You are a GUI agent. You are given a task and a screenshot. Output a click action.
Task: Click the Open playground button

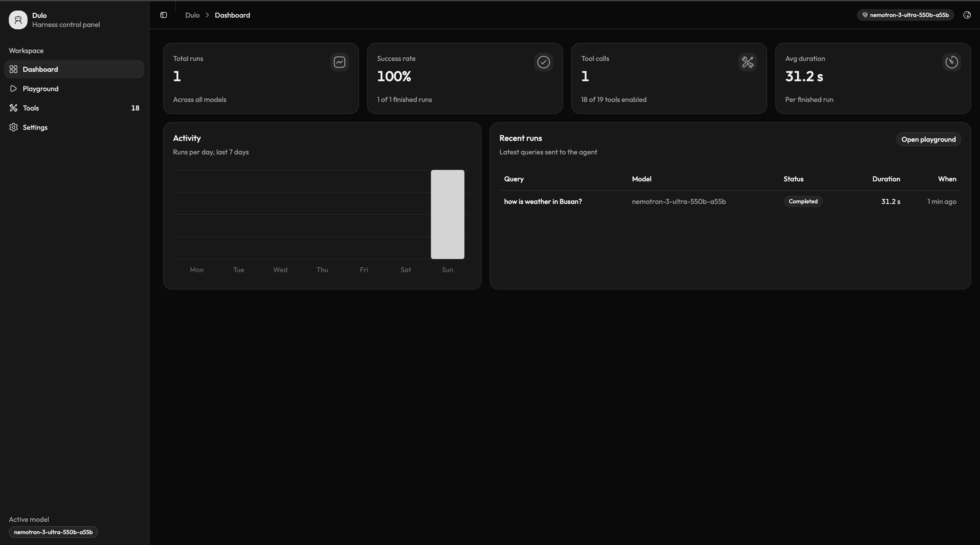coord(928,139)
